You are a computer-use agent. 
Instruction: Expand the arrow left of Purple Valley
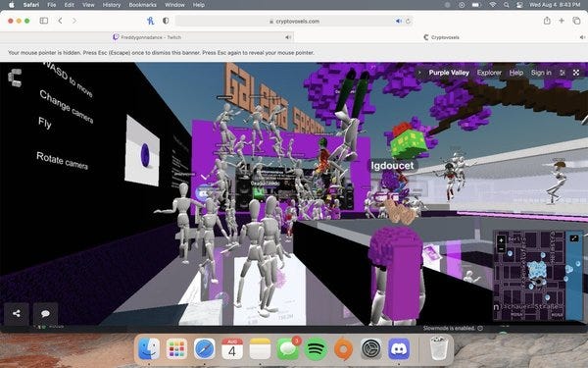click(419, 73)
